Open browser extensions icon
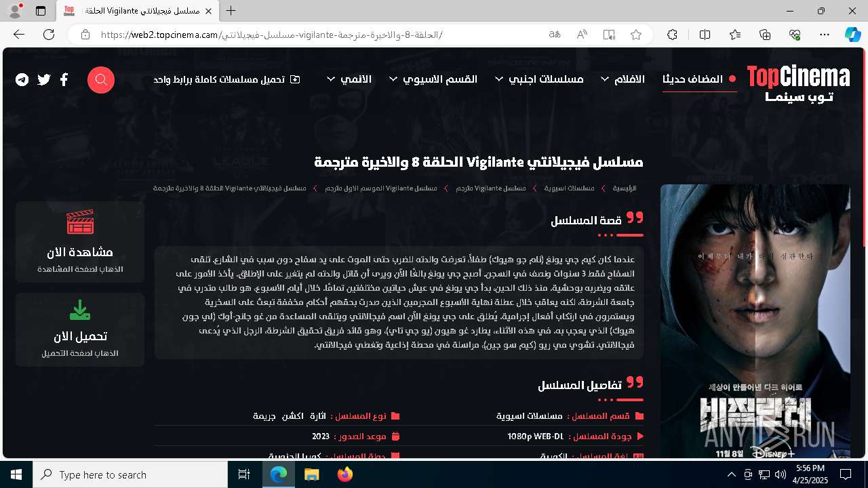This screenshot has width=868, height=488. pos(672,35)
